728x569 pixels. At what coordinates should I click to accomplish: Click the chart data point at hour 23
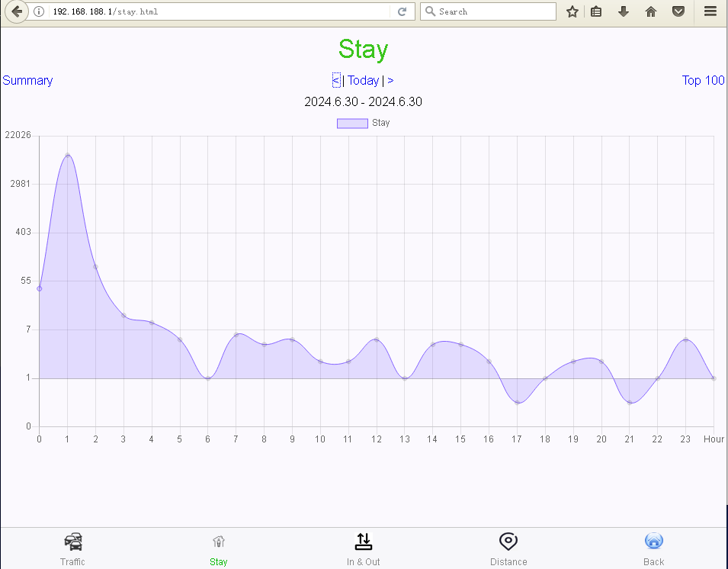point(686,340)
